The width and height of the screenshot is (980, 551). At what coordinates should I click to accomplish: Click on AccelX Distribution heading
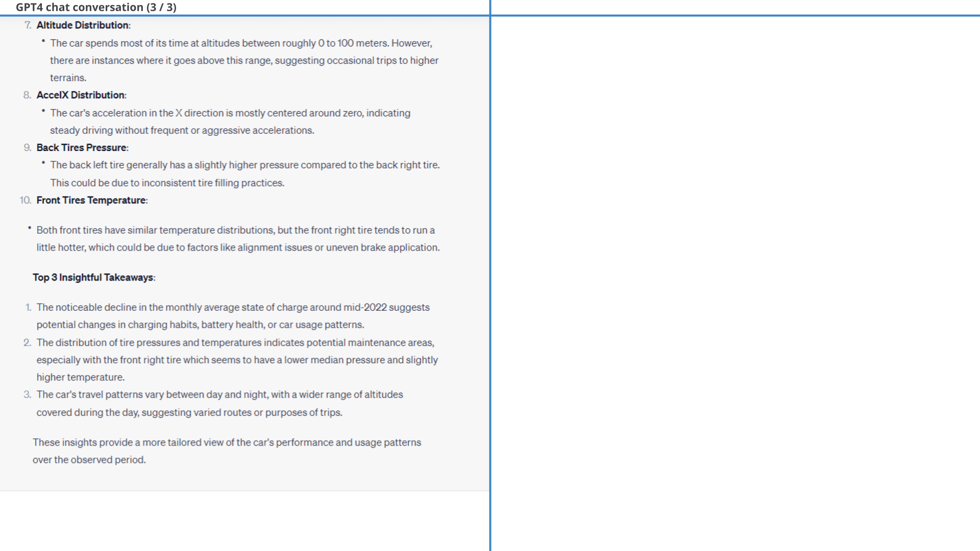82,95
